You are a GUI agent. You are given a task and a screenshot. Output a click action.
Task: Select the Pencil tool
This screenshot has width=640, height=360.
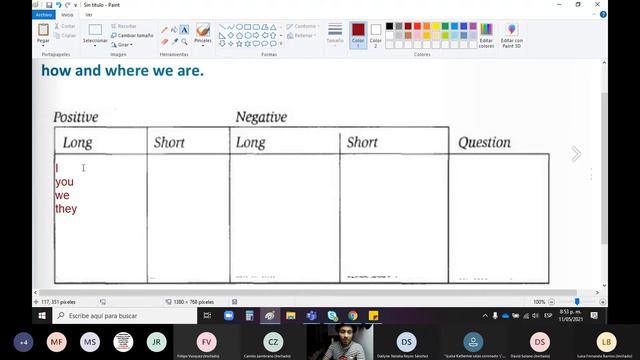click(x=164, y=30)
